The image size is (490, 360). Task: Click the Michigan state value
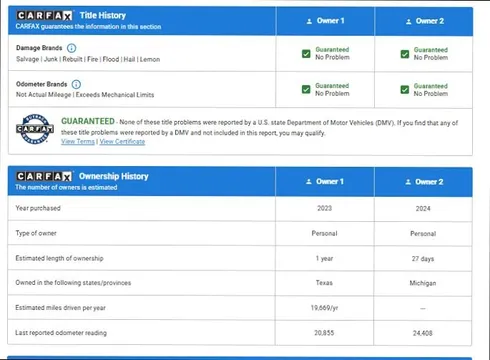(x=423, y=283)
